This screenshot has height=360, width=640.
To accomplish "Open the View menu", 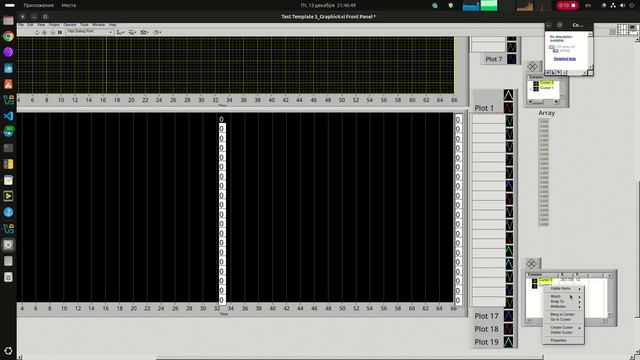I will (x=41, y=25).
